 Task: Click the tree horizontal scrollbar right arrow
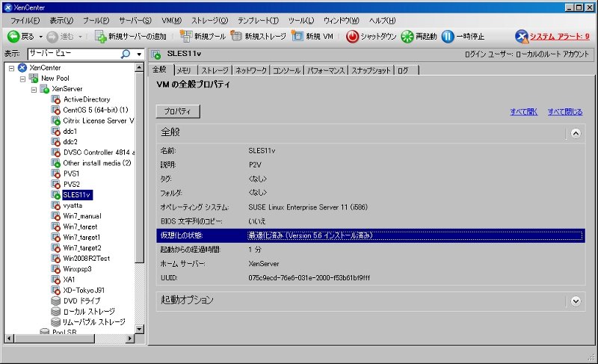(130, 338)
